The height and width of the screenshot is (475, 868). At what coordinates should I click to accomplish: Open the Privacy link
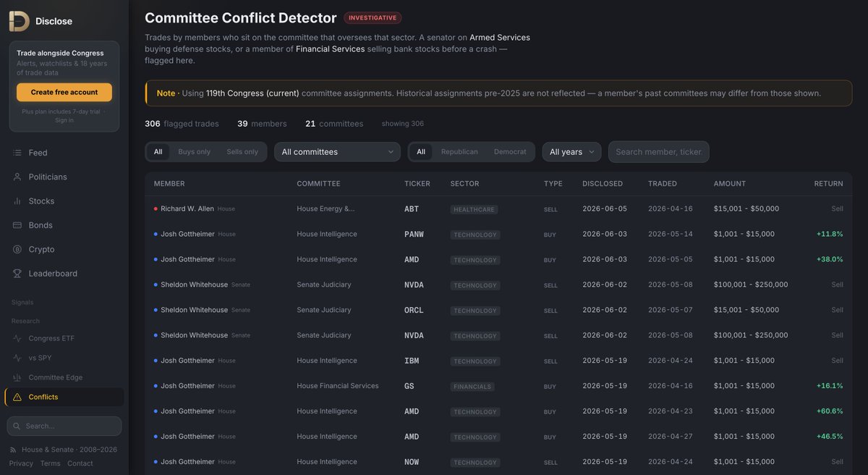pyautogui.click(x=21, y=463)
